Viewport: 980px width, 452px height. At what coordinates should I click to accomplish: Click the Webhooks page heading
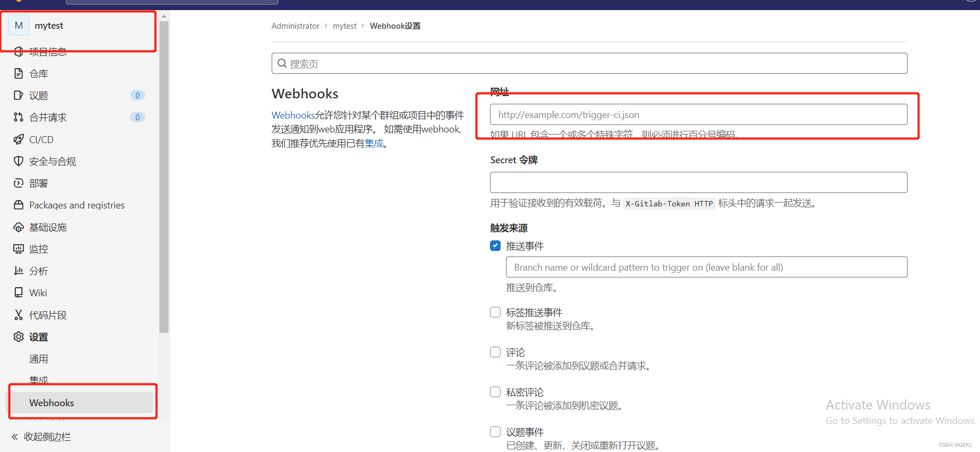pyautogui.click(x=305, y=94)
